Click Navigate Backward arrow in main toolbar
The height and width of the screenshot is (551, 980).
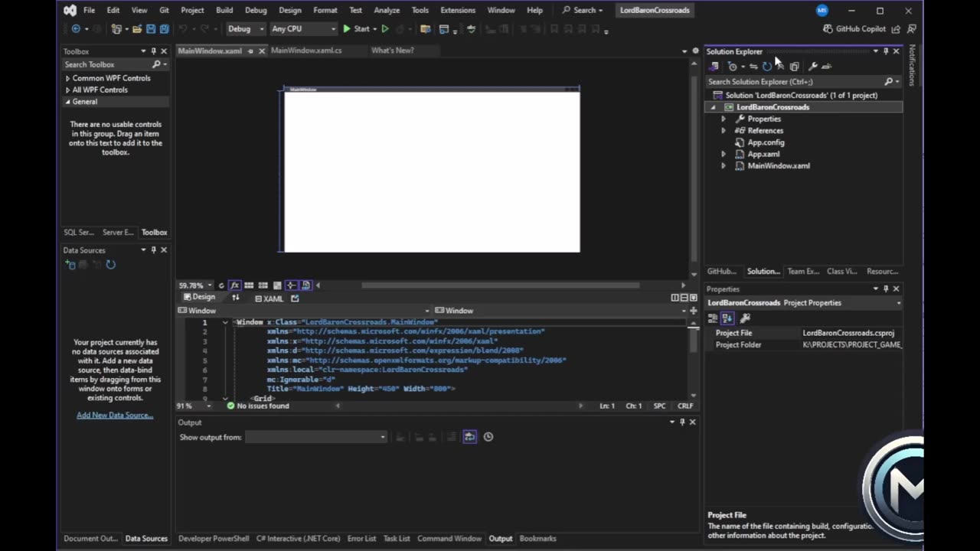[76, 29]
